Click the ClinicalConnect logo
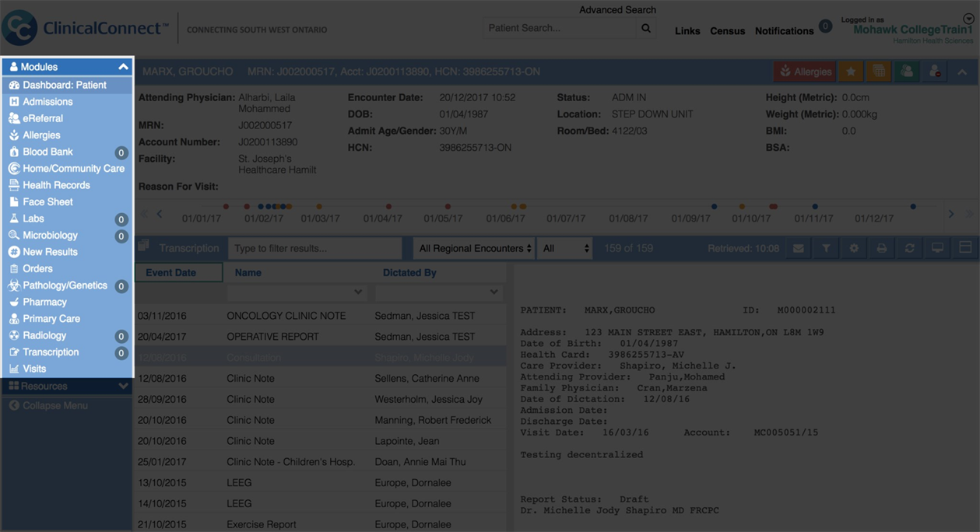The height and width of the screenshot is (532, 980). point(84,28)
